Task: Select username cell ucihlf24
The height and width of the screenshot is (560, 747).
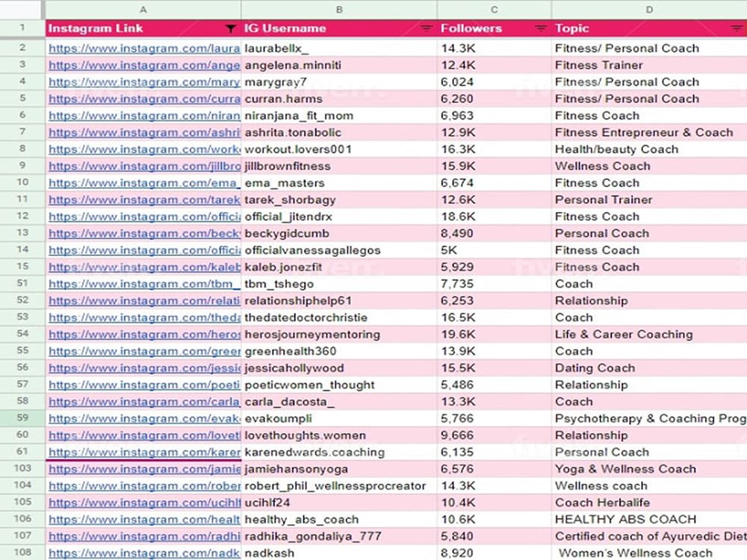Action: click(x=339, y=503)
